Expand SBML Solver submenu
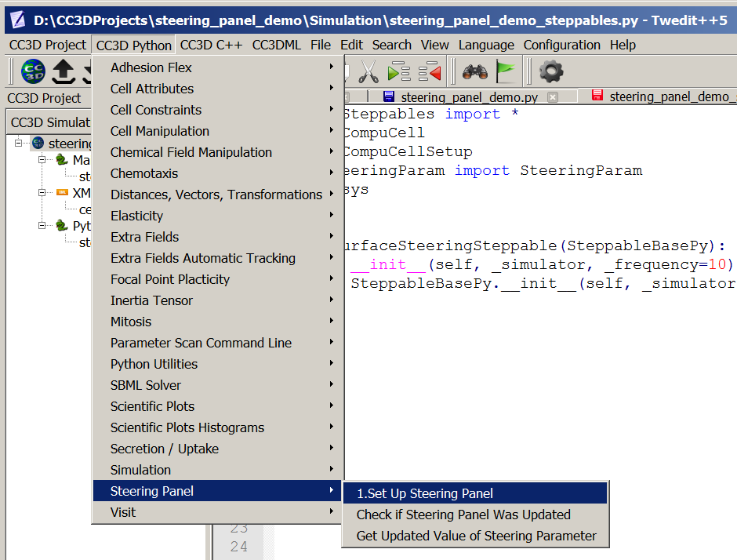This screenshot has width=737, height=560. tap(218, 384)
